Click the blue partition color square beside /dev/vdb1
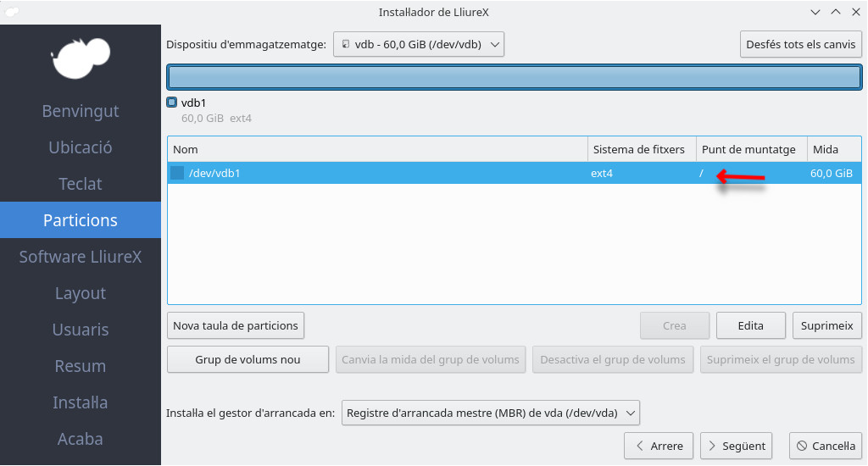Image resolution: width=868 pixels, height=466 pixels. point(177,173)
